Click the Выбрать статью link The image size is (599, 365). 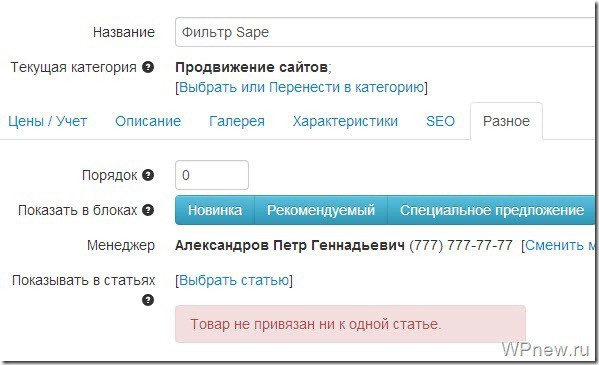[234, 280]
